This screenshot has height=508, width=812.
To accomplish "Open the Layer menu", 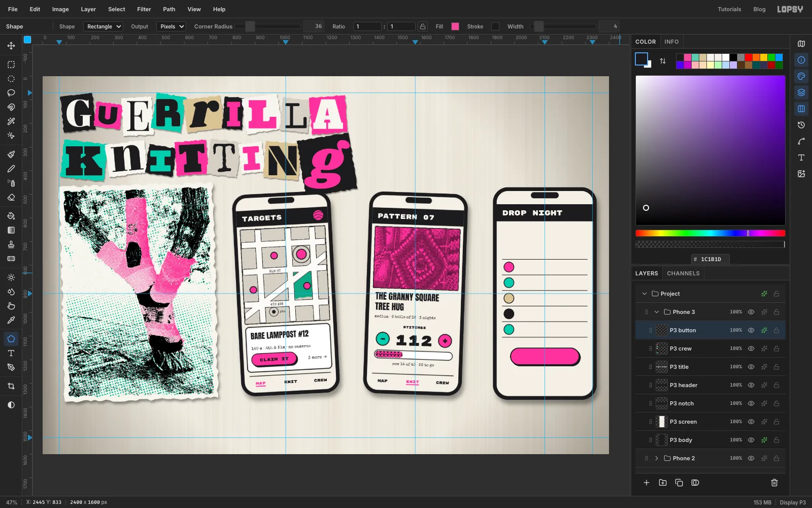I will point(88,9).
